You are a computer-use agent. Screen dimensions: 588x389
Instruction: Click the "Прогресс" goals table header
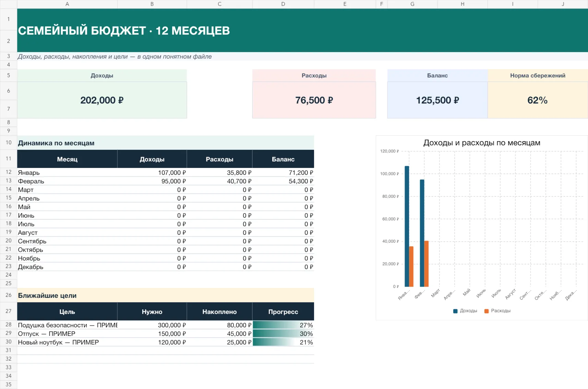tap(283, 312)
